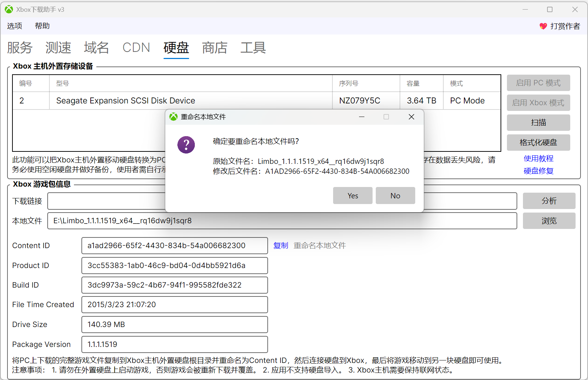Select the 硬盘 tab
The height and width of the screenshot is (380, 588).
[176, 48]
